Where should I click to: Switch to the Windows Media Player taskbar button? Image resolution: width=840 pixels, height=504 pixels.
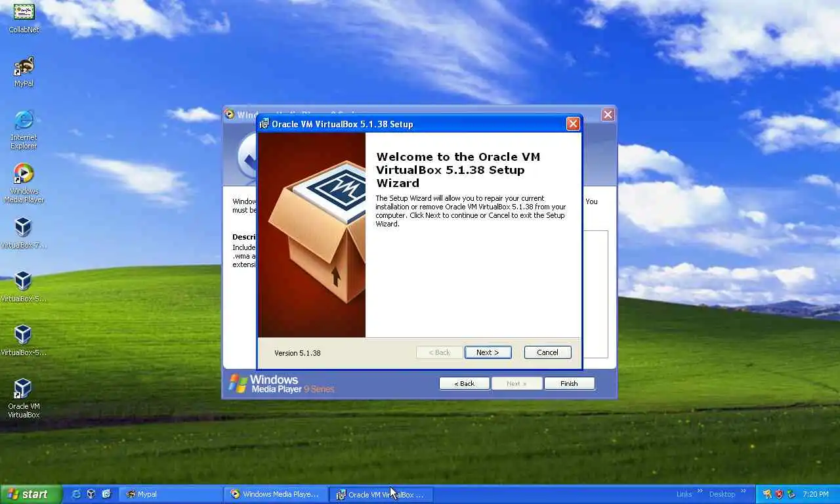click(276, 494)
